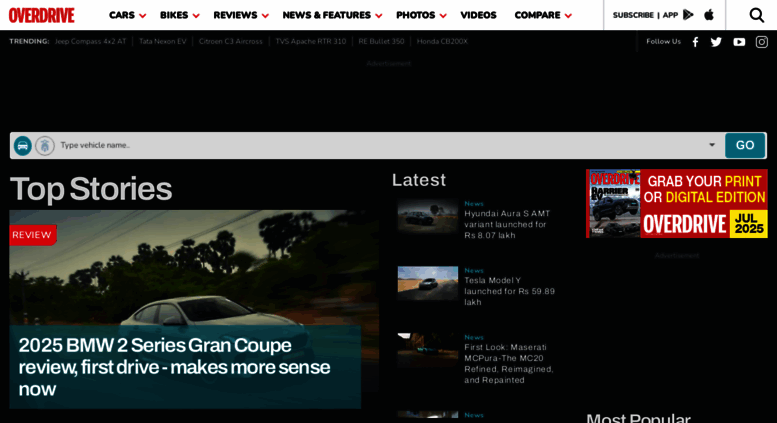Open the BMW 2 Series Gran Coupe review headline
777x423 pixels.
coord(174,367)
